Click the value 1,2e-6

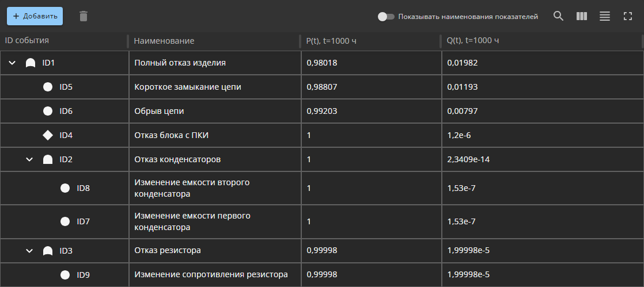(459, 135)
